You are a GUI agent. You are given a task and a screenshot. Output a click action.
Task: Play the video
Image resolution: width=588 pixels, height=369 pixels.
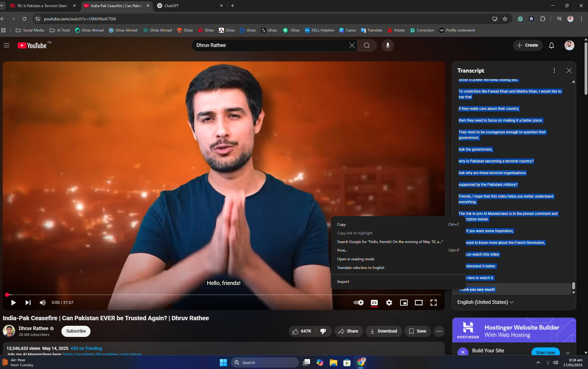coord(13,303)
